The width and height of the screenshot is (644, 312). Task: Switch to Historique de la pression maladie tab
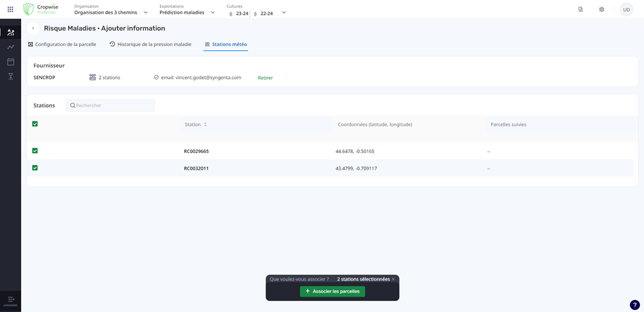click(x=151, y=44)
